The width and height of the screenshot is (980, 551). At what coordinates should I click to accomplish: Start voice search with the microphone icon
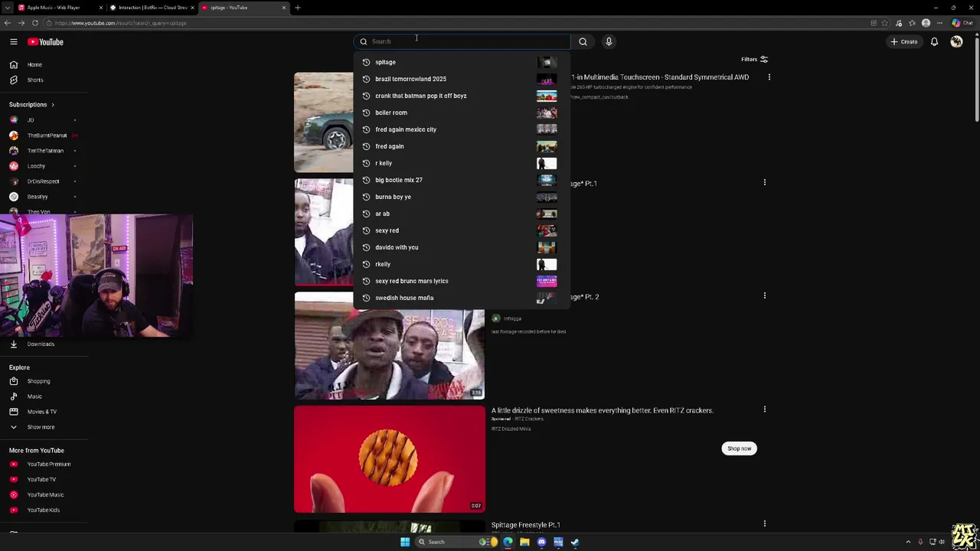pyautogui.click(x=609, y=41)
